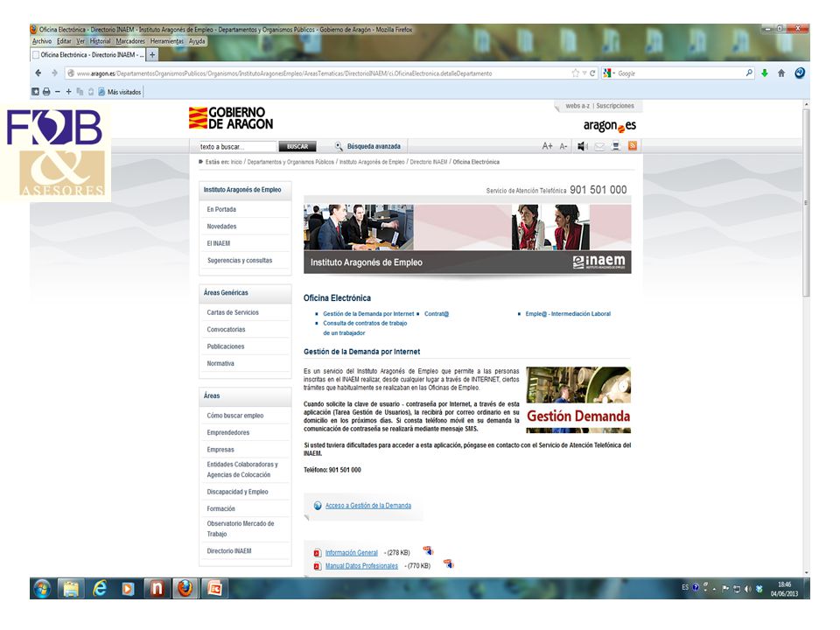The image size is (840, 630).
Task: Click the page print icon beside RSS
Action: coord(616,146)
